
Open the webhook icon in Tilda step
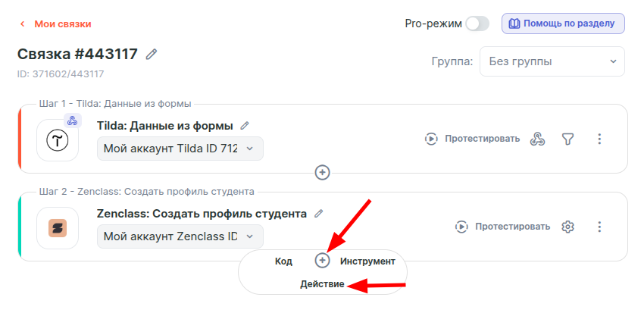[537, 139]
